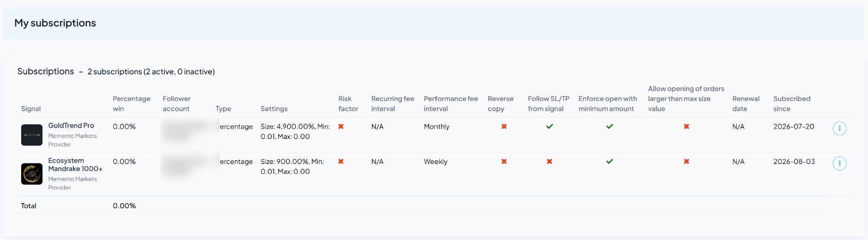This screenshot has height=240, width=868.
Task: Click the blurred follower account for Ecosystem Mandrake
Action: pyautogui.click(x=186, y=166)
